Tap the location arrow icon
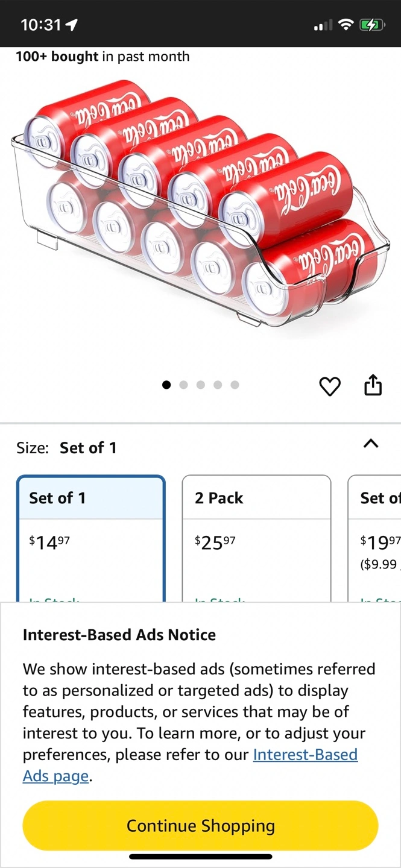The height and width of the screenshot is (868, 401). (72, 25)
